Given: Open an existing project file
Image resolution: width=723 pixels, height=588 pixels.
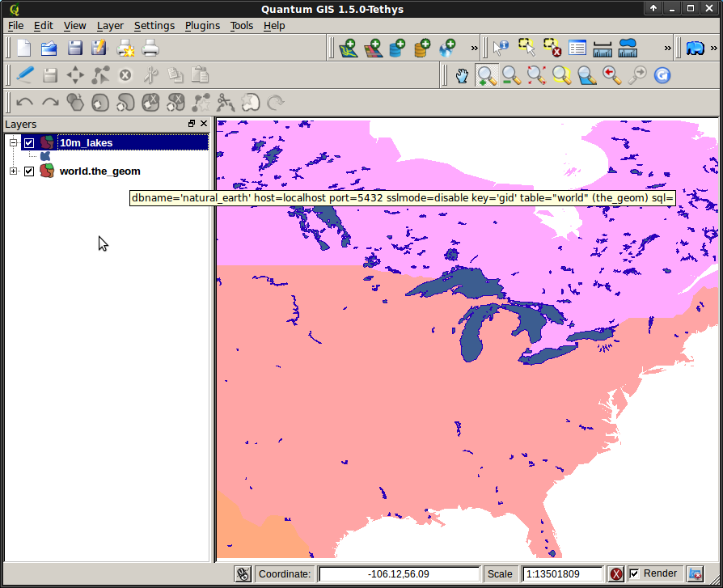Looking at the screenshot, I should [x=49, y=48].
